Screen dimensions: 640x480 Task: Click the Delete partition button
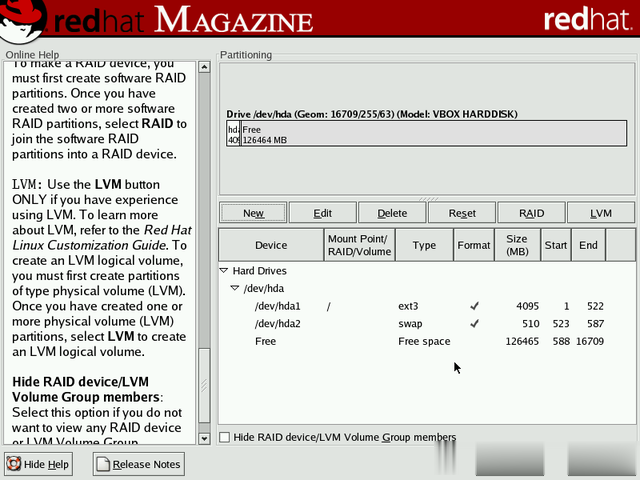coord(392,213)
